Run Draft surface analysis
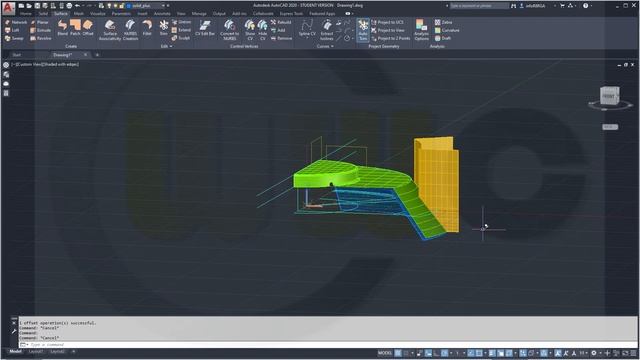Screen dimensions: 640x360 click(443, 38)
